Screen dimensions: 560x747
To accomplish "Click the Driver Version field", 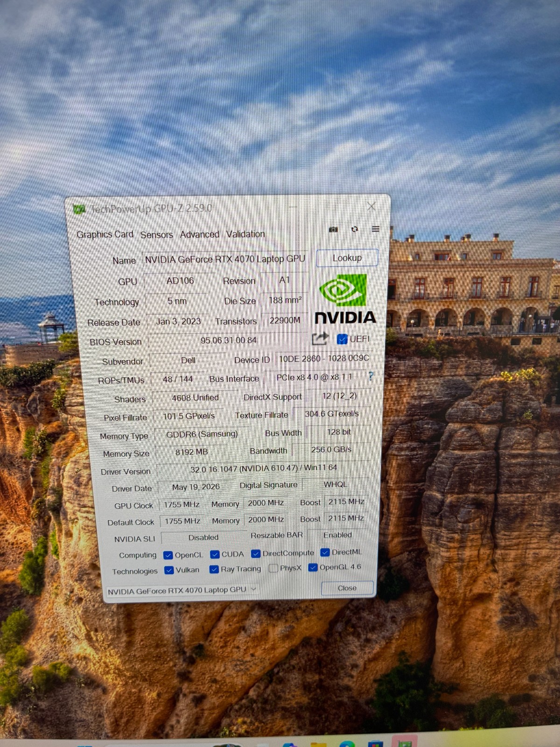I will [x=263, y=468].
